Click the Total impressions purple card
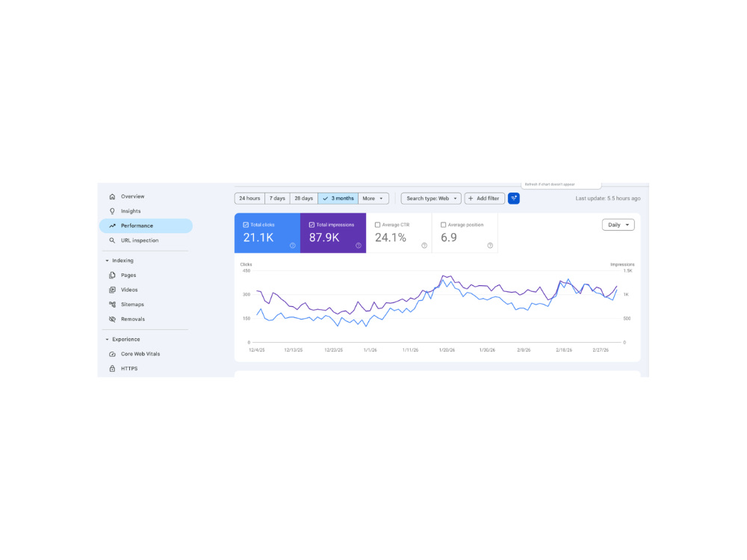Viewport: 747px width, 560px height. pyautogui.click(x=333, y=233)
